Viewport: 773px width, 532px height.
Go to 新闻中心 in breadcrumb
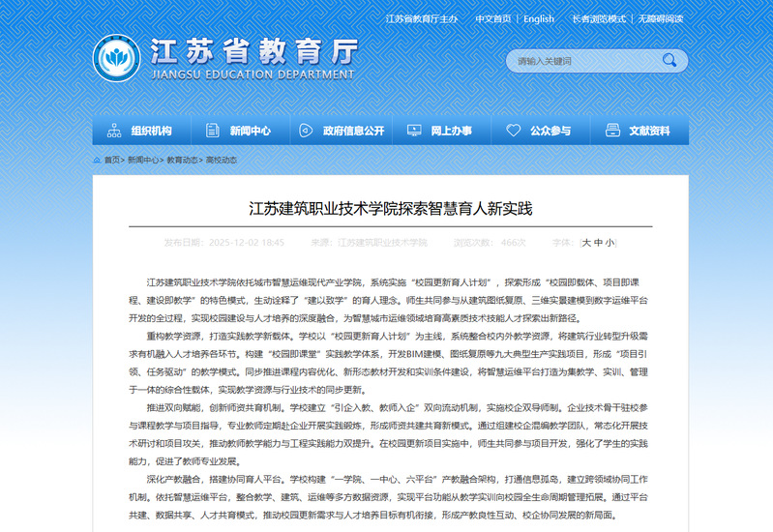click(143, 160)
